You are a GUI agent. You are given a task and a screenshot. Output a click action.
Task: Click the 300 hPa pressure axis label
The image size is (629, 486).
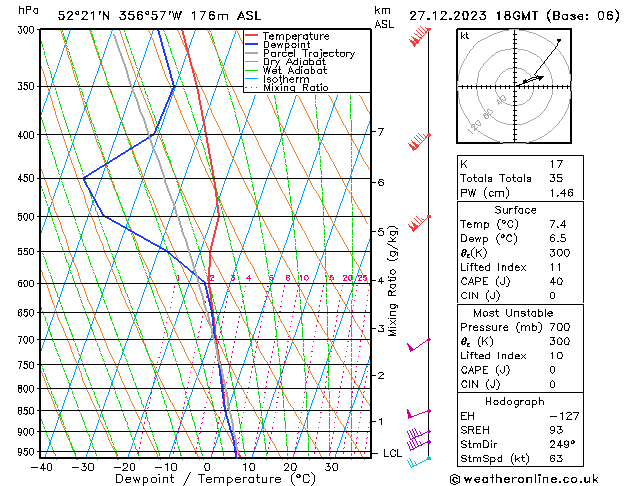point(26,30)
